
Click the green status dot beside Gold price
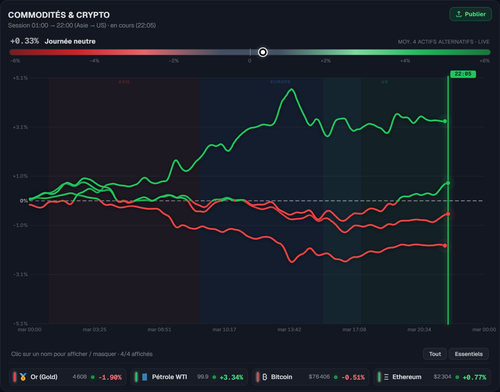[x=93, y=377]
